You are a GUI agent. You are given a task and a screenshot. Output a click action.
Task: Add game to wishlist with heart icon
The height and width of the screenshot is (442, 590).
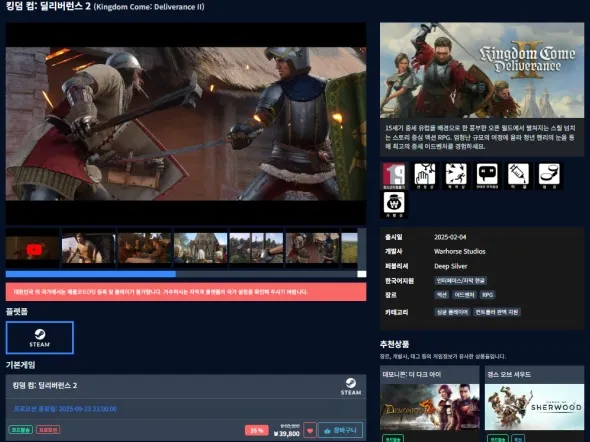click(310, 430)
